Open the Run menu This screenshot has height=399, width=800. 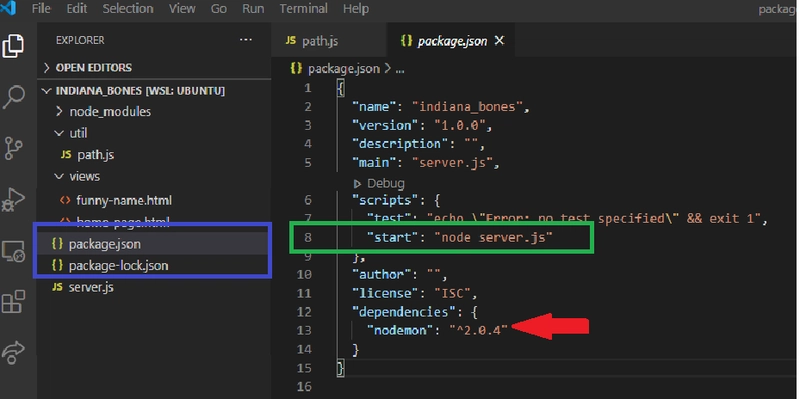(x=253, y=9)
